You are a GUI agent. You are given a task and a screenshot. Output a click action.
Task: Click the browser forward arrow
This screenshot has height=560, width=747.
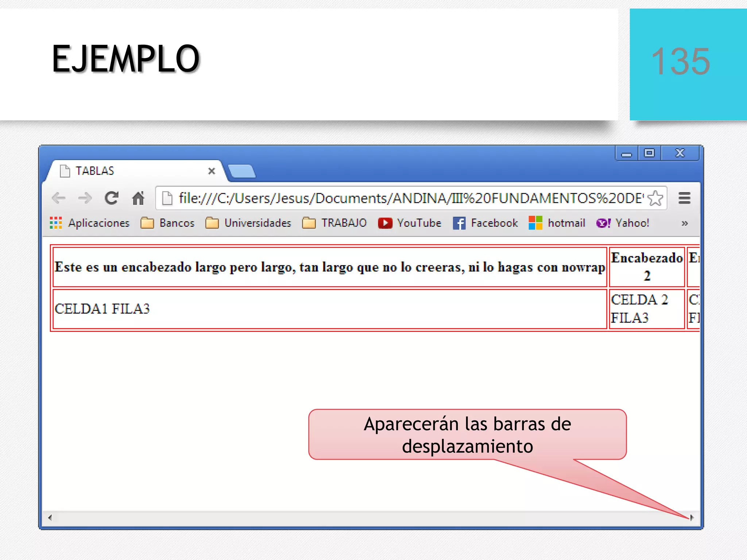point(85,198)
